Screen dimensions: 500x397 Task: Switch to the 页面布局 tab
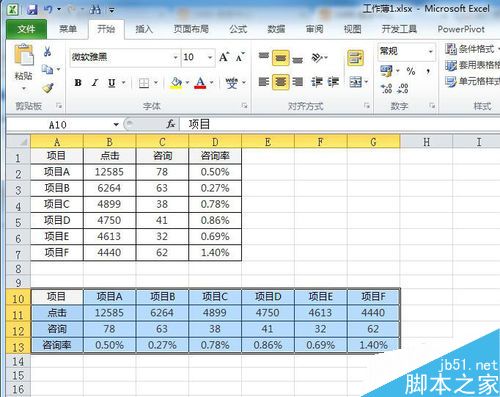[191, 29]
